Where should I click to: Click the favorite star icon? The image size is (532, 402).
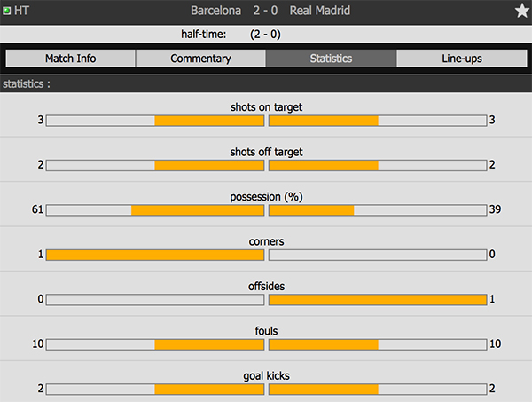click(x=521, y=11)
